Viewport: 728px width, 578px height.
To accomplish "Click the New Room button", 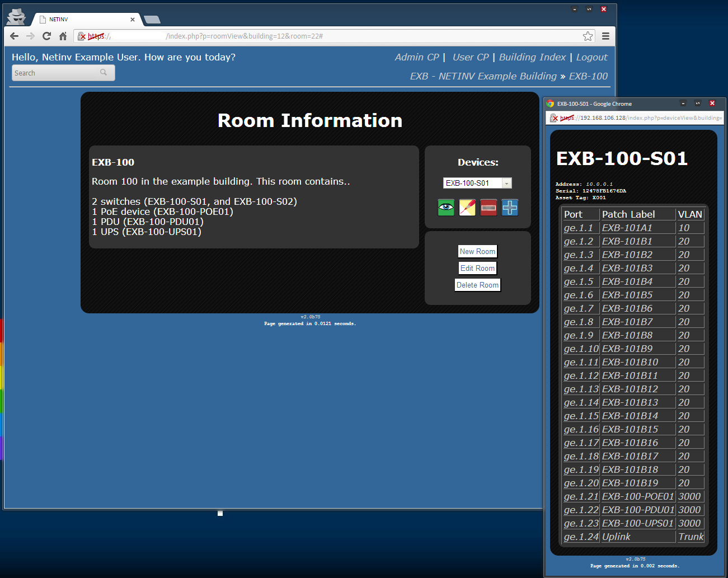I will tap(477, 251).
